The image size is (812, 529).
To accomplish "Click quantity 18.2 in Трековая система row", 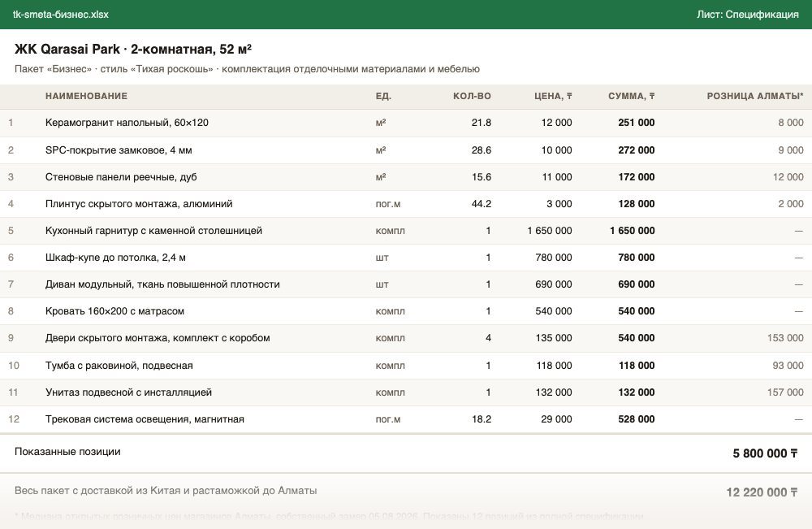I will click(482, 419).
